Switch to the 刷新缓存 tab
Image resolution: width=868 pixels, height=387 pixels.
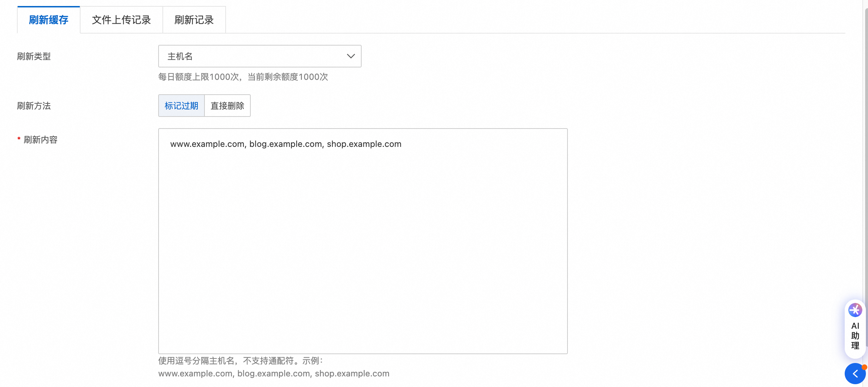(x=49, y=20)
